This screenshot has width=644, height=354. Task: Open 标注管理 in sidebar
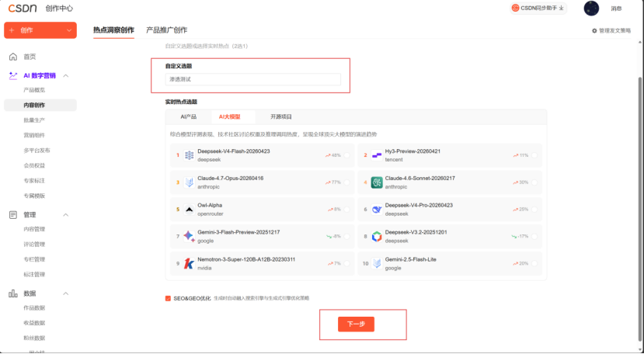pyautogui.click(x=34, y=274)
